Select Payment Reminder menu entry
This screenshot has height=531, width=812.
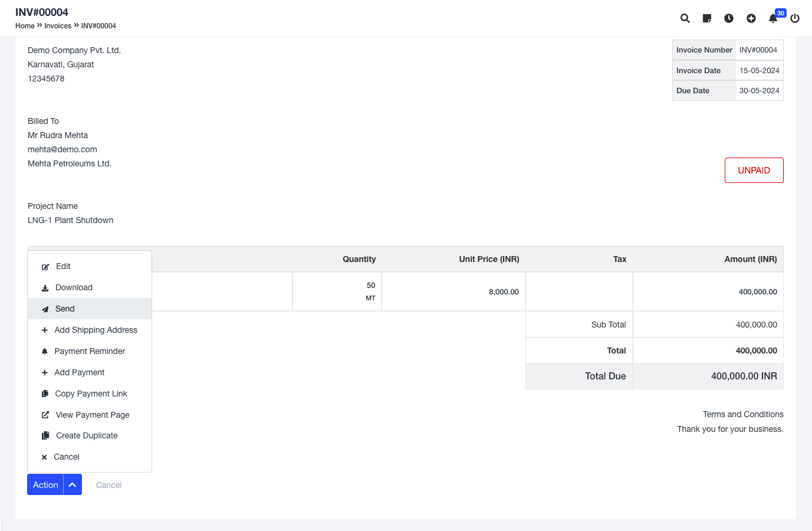(90, 352)
